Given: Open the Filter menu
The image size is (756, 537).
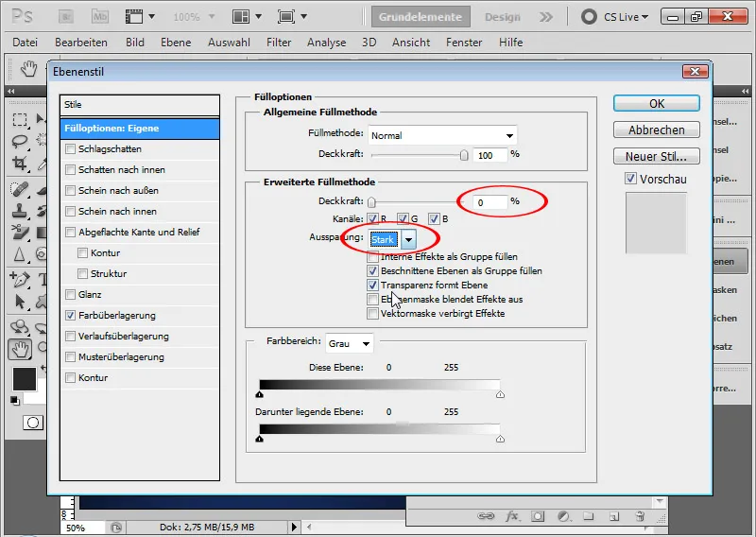Looking at the screenshot, I should pyautogui.click(x=279, y=43).
